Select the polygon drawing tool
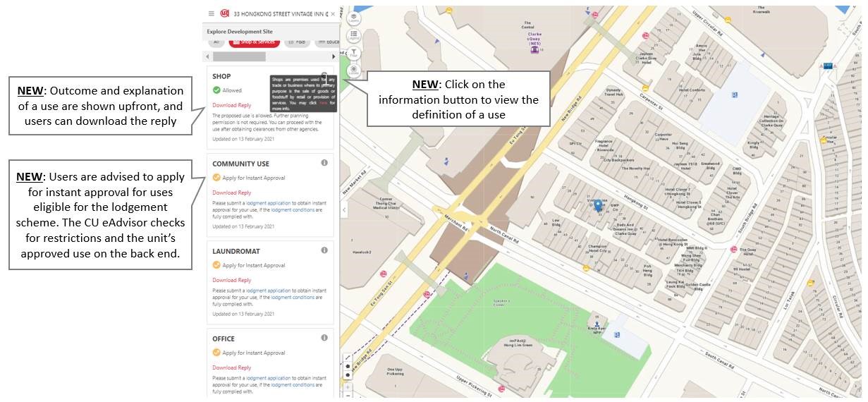Screen dimensions: 868x402 coord(348,367)
